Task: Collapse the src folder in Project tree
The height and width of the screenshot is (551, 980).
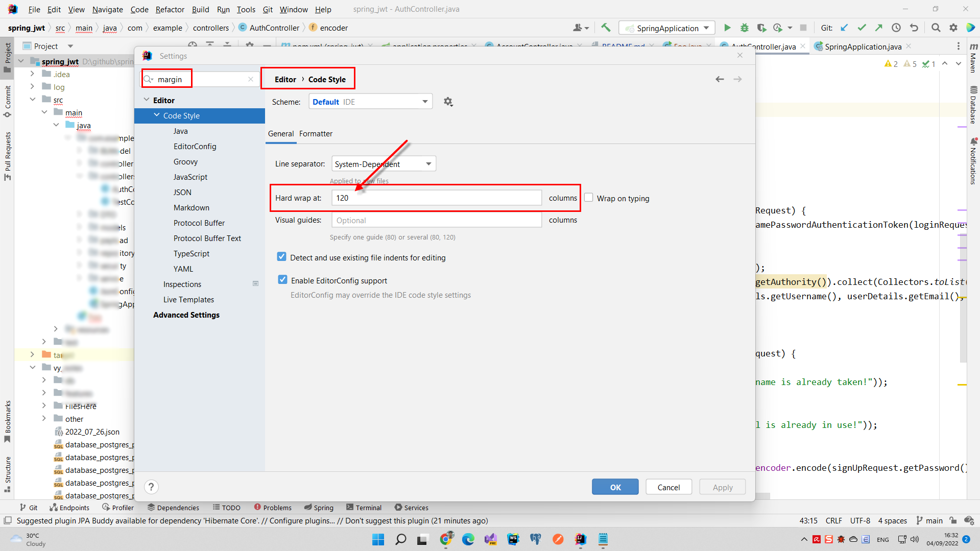Action: pos(33,100)
